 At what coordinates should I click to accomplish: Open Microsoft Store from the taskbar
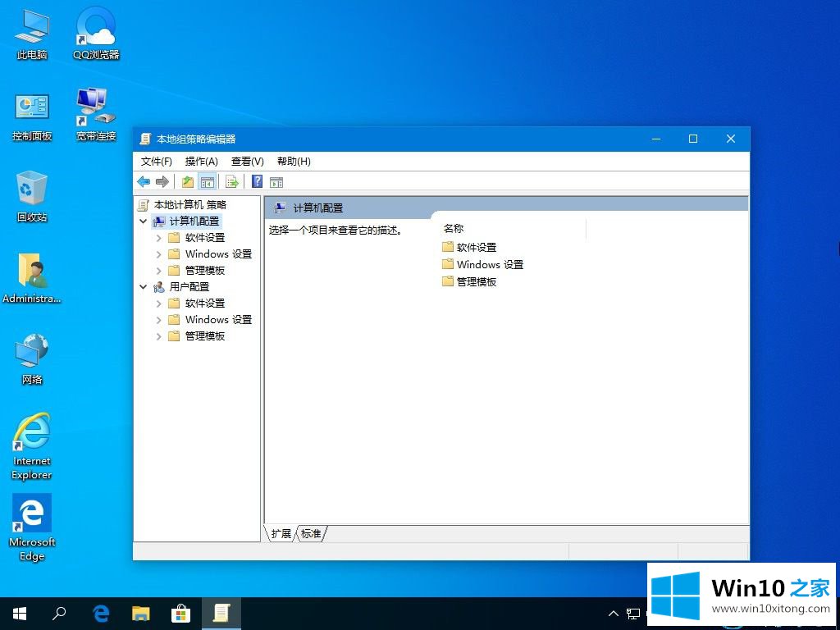click(181, 614)
